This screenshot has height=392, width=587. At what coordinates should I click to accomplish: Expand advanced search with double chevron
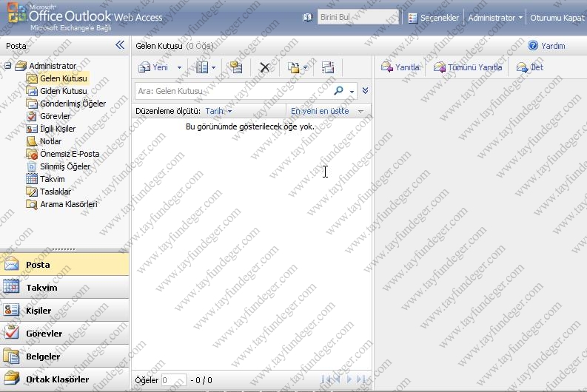pyautogui.click(x=366, y=90)
